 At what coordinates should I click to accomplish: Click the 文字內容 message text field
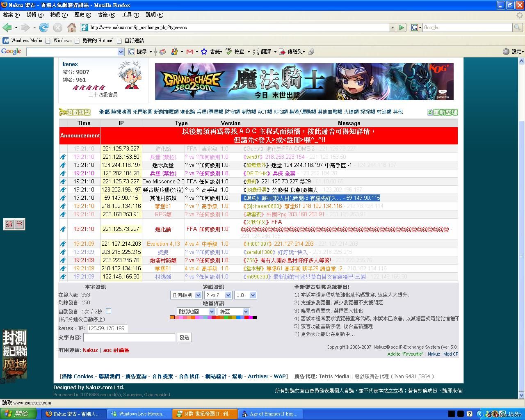pos(129,338)
